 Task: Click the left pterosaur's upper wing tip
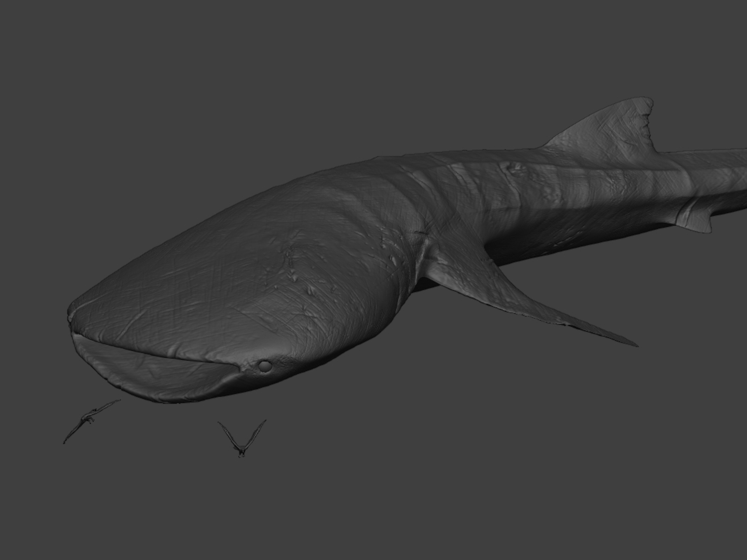[118, 401]
